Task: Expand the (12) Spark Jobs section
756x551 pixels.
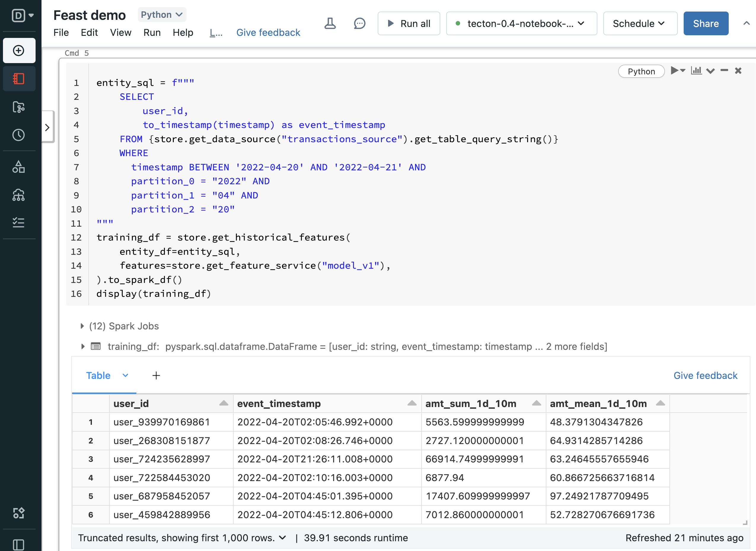Action: click(x=82, y=326)
